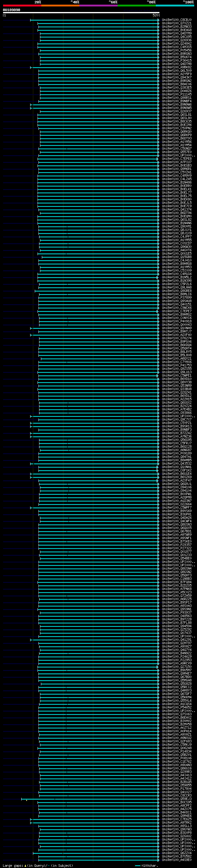
Task: Select hit label UniRef100_B7U582
Action: coord(177,857)
